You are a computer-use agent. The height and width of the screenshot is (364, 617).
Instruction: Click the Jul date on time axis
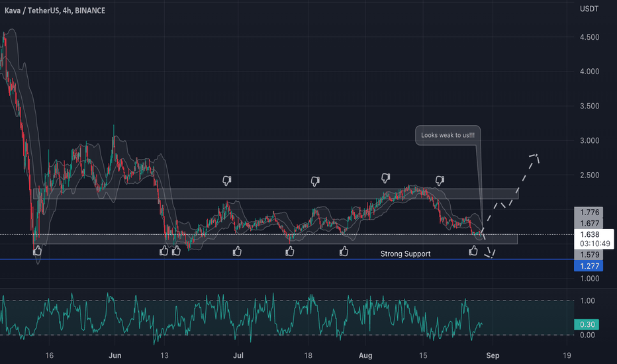tap(238, 356)
